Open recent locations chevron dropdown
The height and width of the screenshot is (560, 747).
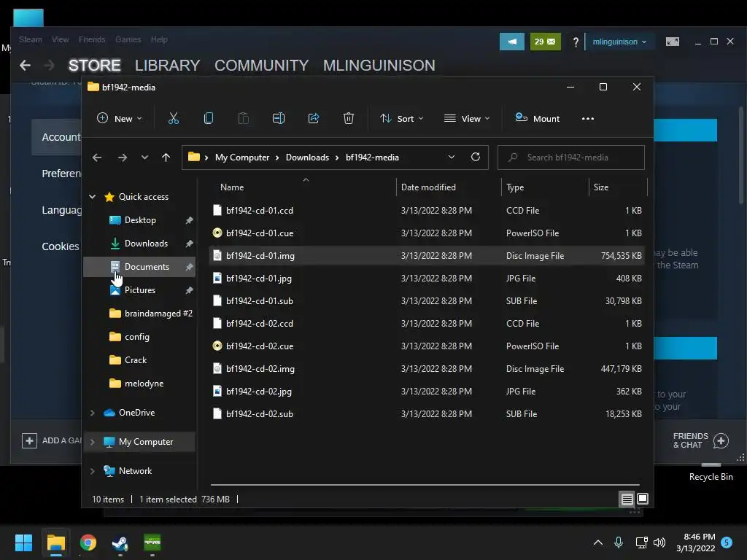pyautogui.click(x=144, y=157)
